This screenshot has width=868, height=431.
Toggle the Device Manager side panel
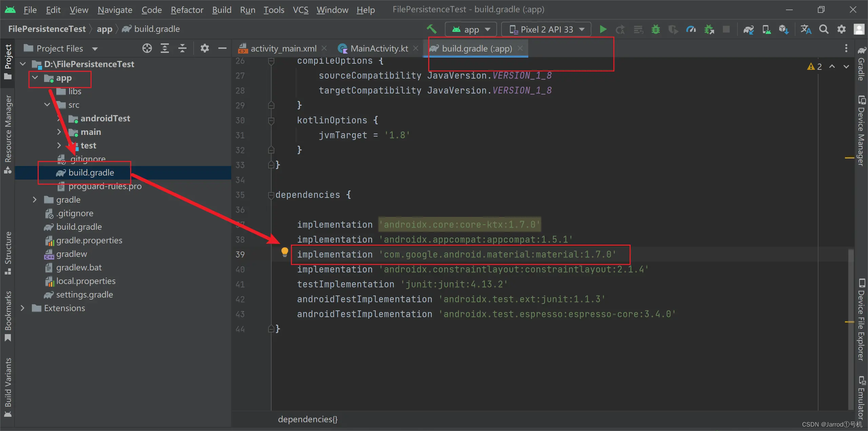861,131
